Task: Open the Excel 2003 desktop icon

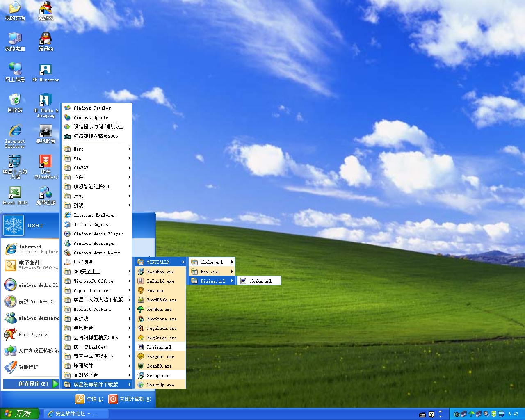Action: click(15, 194)
